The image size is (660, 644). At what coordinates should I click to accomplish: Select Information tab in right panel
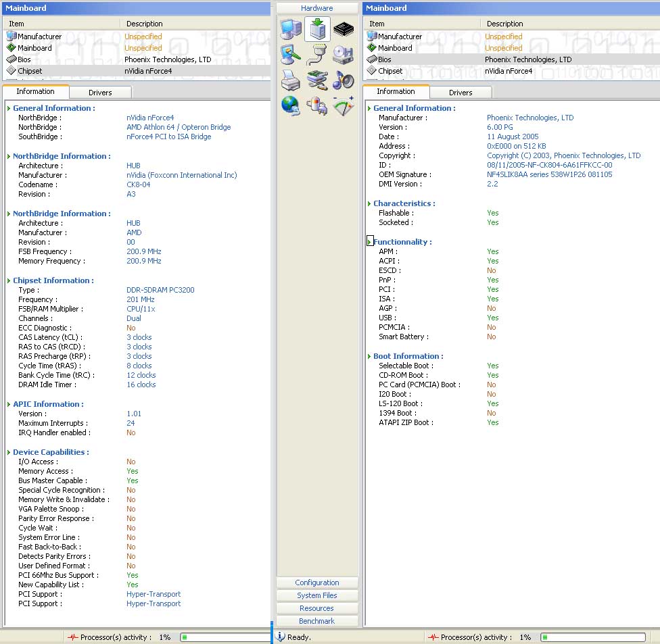coord(396,91)
